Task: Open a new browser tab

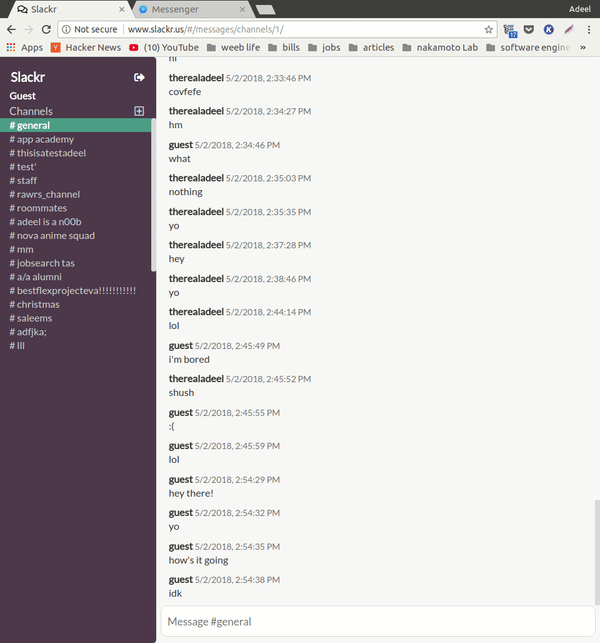Action: point(265,10)
